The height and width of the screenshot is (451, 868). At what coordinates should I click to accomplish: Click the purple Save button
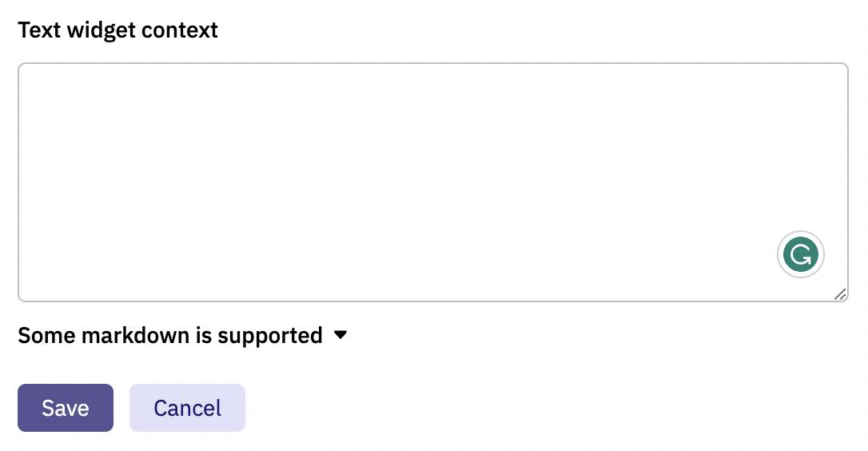pyautogui.click(x=66, y=408)
